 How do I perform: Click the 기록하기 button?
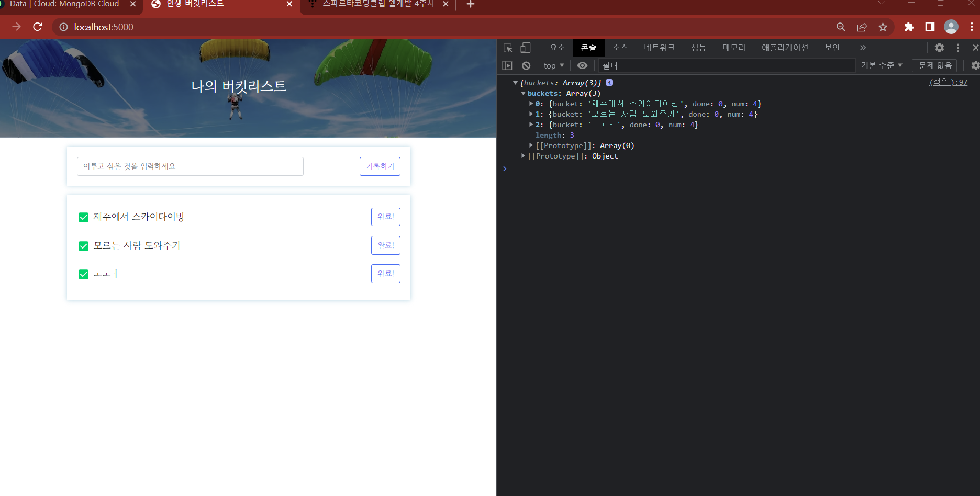(380, 166)
